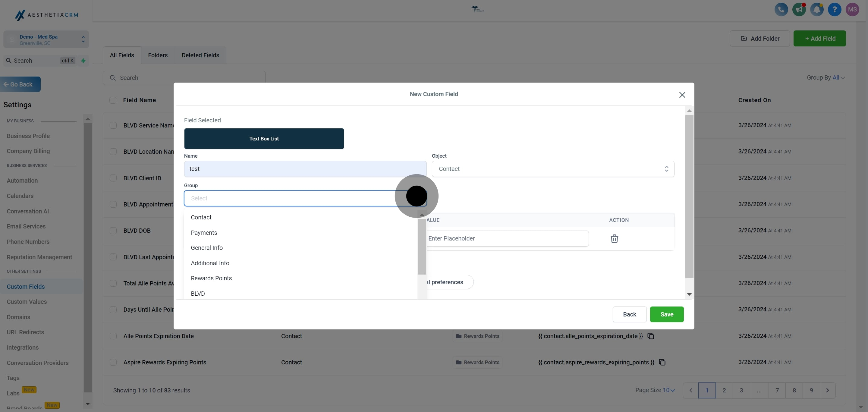Toggle the select-all Field Name checkbox
Screen dimensions: 868x412
[113, 100]
